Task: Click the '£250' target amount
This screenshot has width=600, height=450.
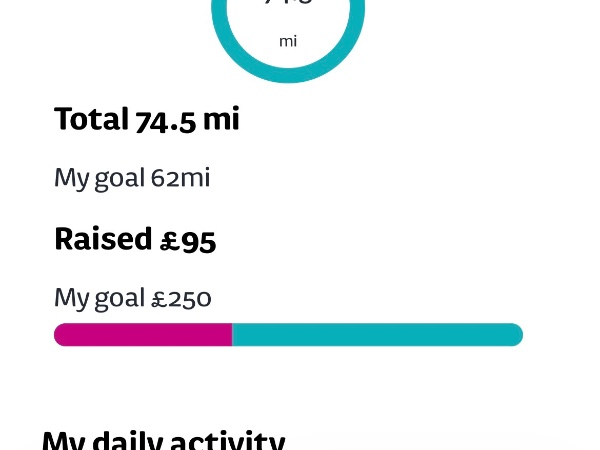Action: pos(181,298)
